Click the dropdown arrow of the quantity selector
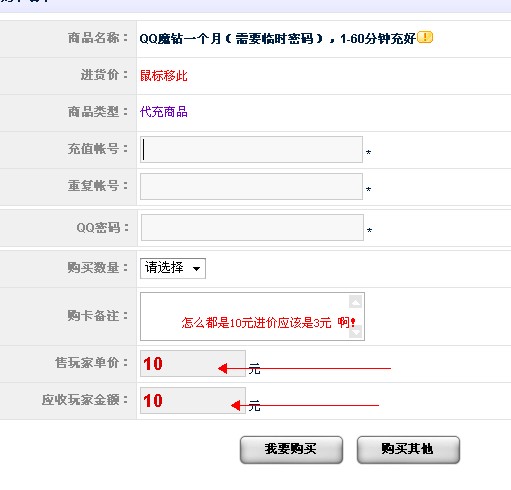 coord(197,268)
